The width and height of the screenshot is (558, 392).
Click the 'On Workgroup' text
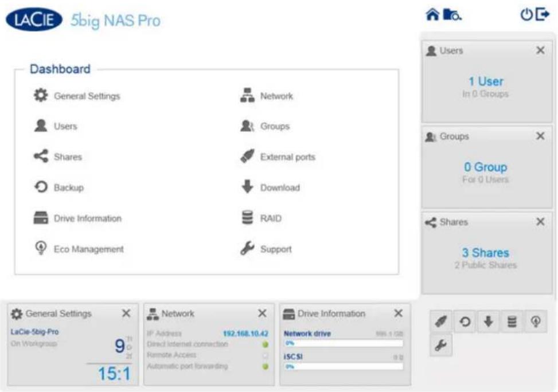34,344
